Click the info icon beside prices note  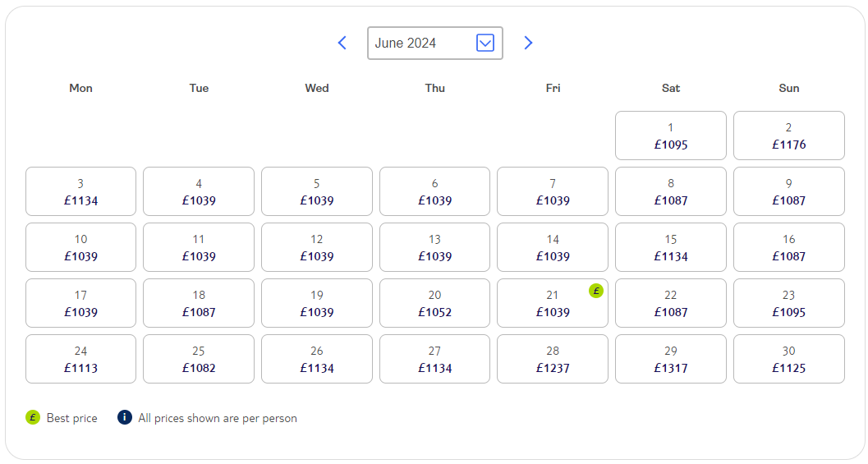click(x=125, y=417)
